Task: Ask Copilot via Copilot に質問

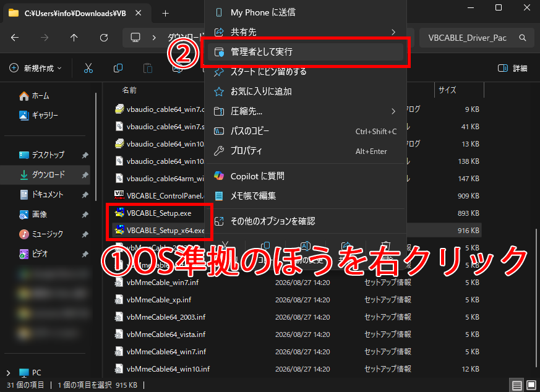Action: 305,176
